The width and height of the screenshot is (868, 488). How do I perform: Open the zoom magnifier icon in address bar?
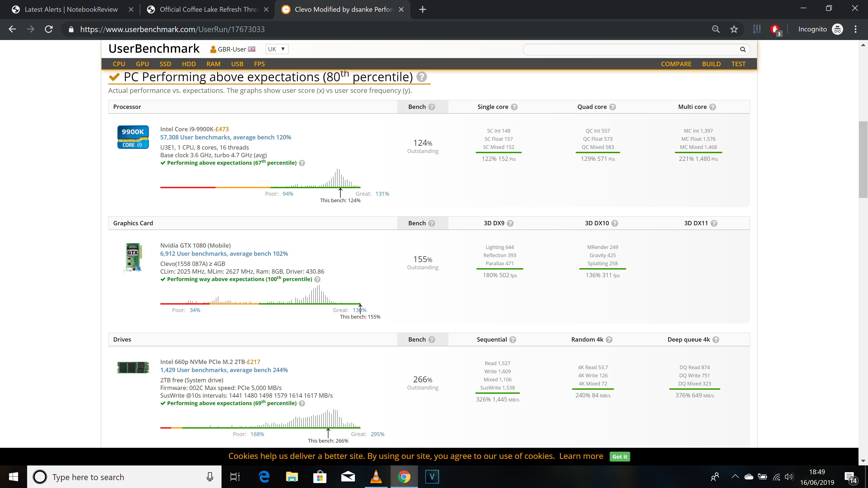pos(716,29)
